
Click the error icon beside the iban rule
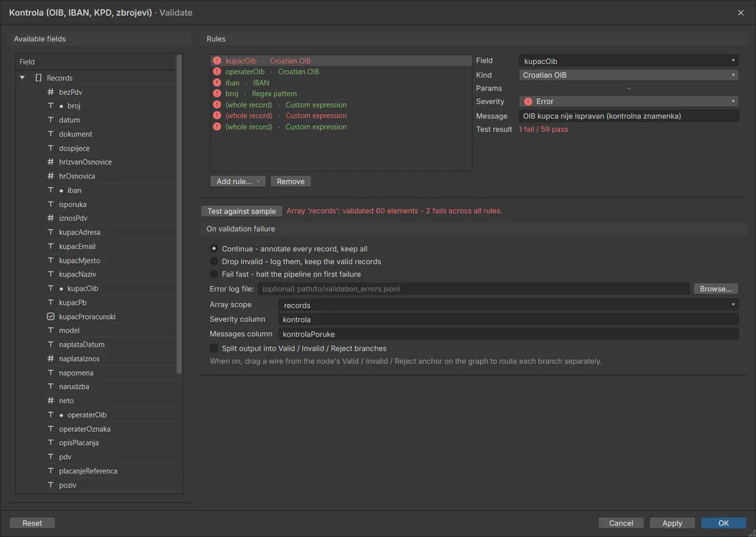pos(217,83)
